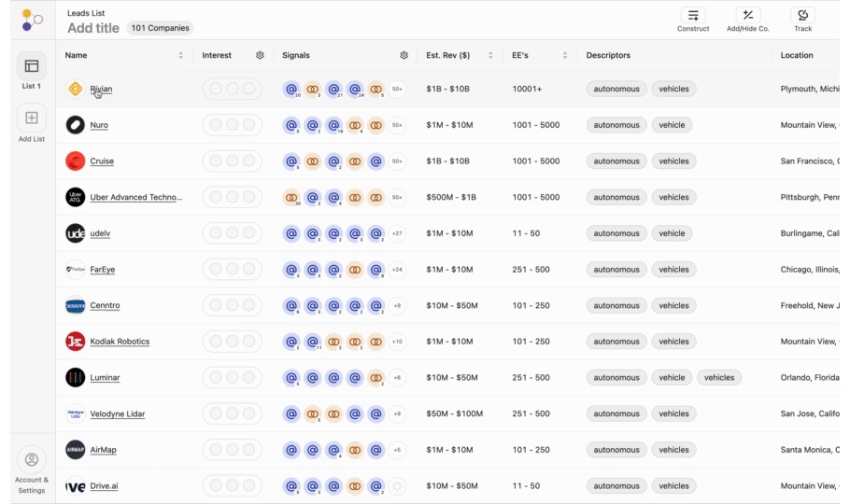Sort by Name column arrows
Image resolution: width=850 pixels, height=504 pixels.
[x=180, y=55]
